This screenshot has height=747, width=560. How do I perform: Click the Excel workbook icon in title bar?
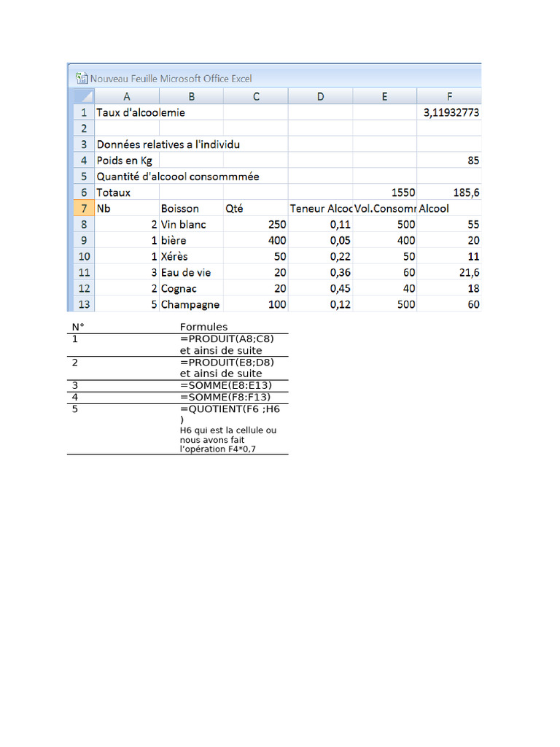pos(82,78)
